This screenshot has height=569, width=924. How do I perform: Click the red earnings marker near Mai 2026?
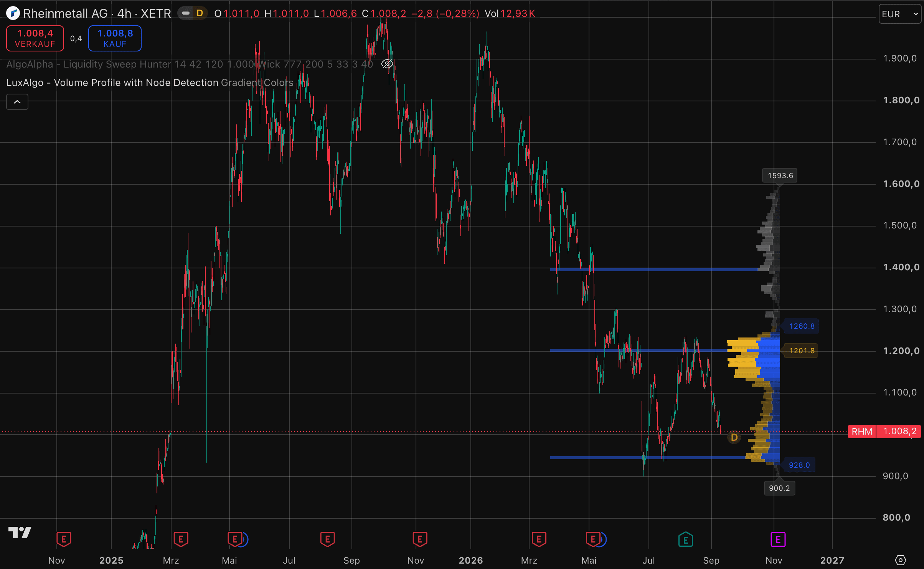tap(593, 539)
